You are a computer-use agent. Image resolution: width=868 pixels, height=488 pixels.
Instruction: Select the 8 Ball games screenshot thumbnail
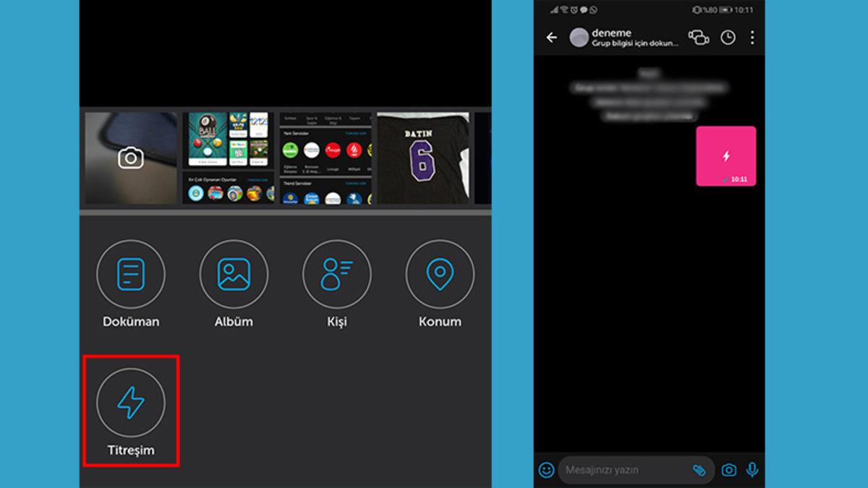229,158
